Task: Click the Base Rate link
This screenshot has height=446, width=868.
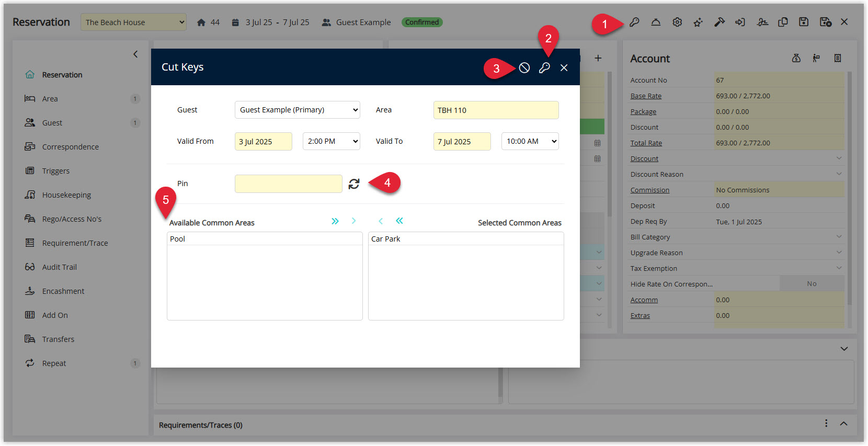Action: click(x=646, y=96)
